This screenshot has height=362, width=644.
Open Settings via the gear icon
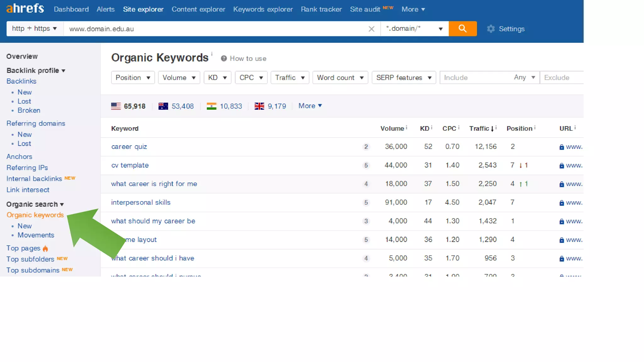[x=491, y=29]
